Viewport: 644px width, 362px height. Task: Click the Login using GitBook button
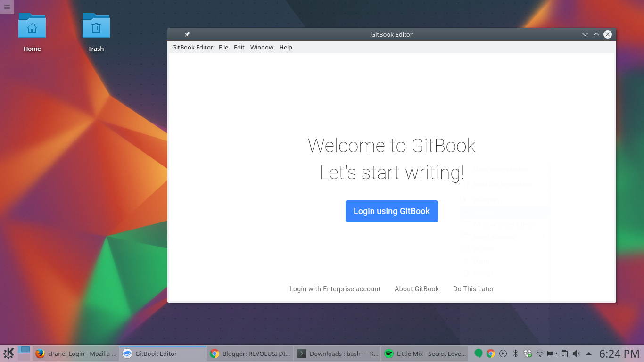point(392,211)
